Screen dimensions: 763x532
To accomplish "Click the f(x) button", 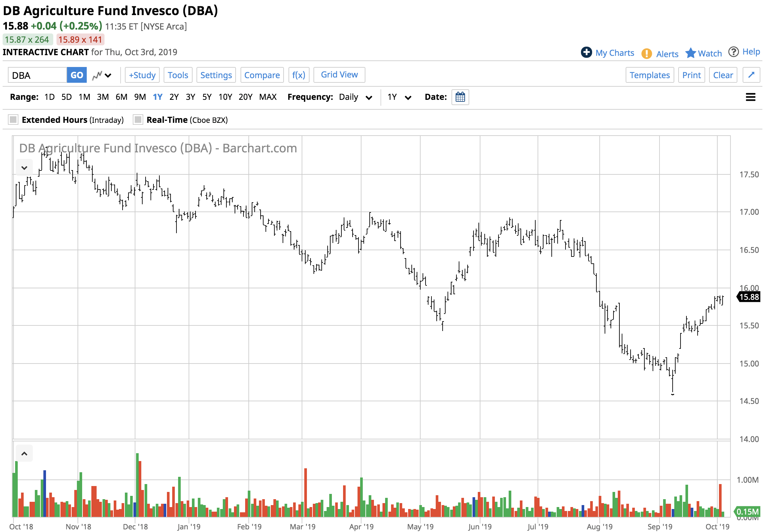I will (298, 75).
